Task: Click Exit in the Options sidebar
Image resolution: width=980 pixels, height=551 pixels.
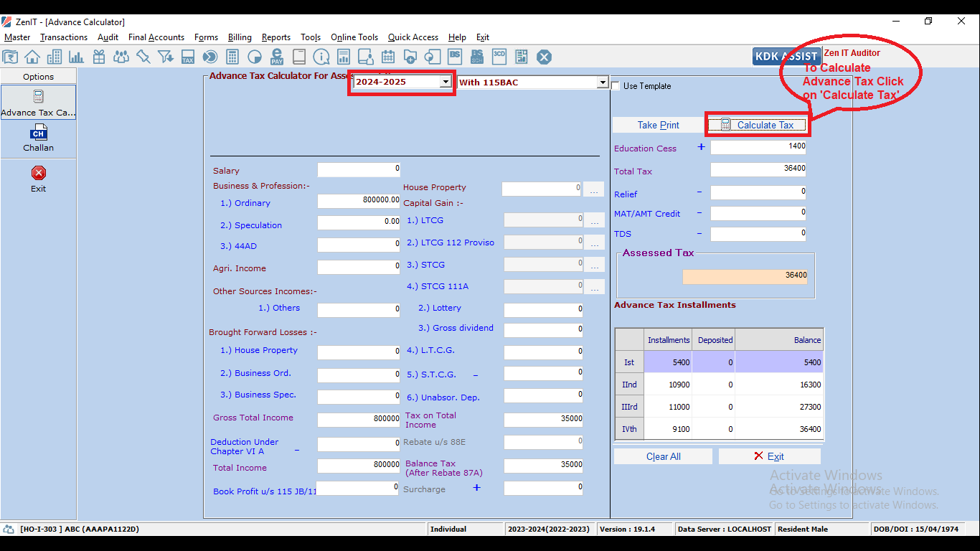Action: tap(38, 179)
